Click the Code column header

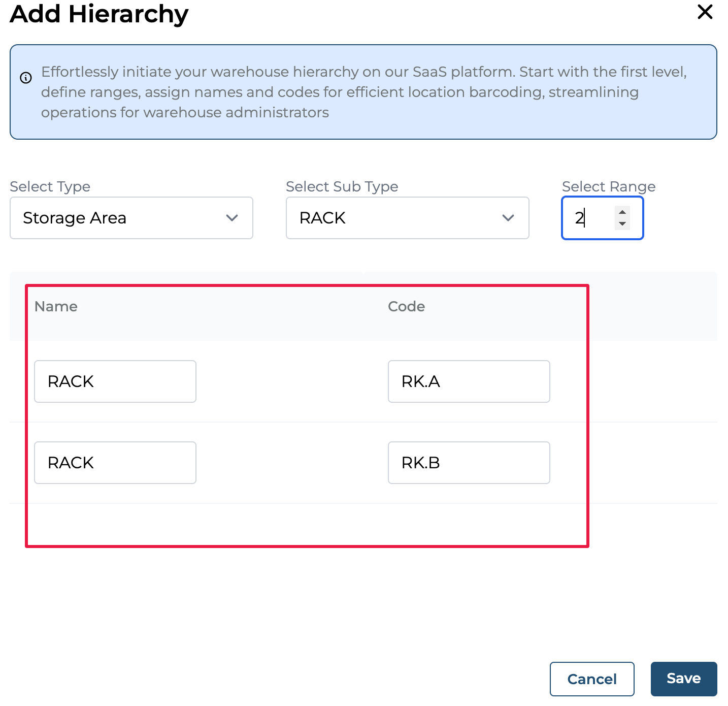click(x=406, y=306)
